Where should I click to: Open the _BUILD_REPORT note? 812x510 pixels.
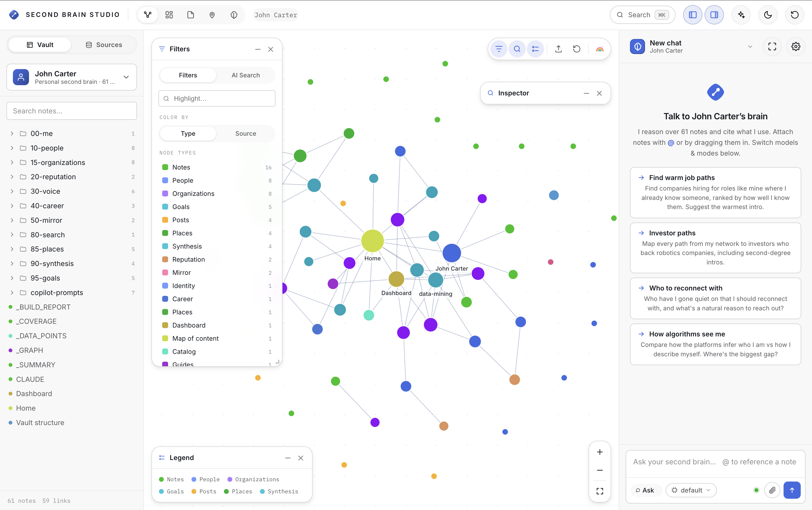click(x=43, y=307)
